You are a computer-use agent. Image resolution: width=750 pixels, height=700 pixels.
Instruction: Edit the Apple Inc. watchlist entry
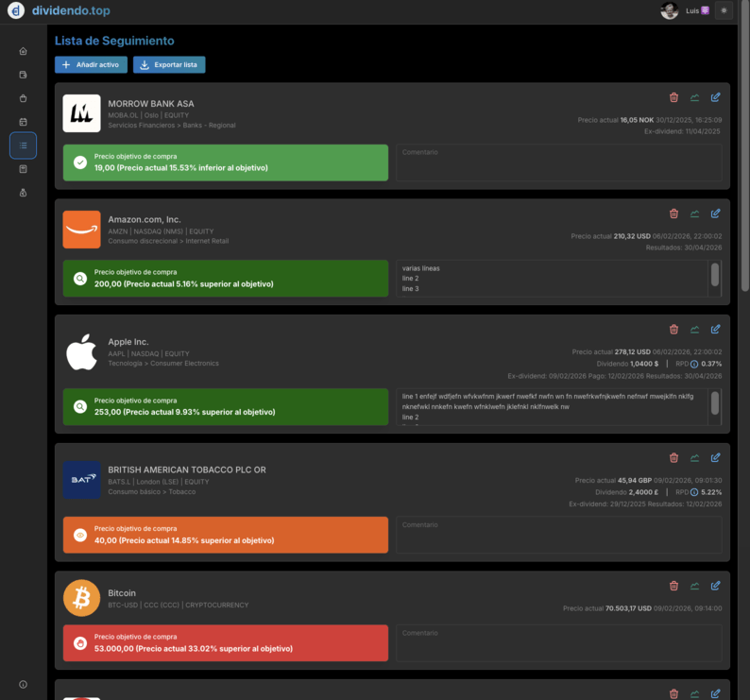[715, 329]
